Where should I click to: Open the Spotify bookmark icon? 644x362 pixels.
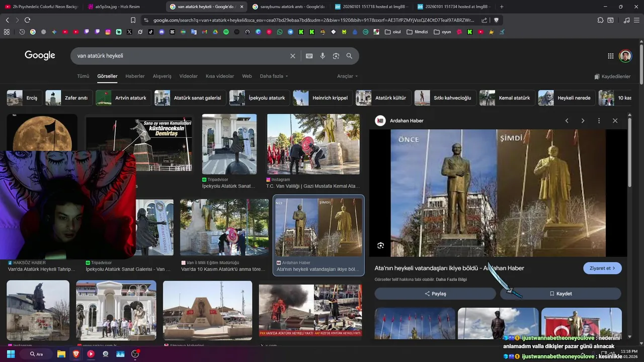coord(226,32)
